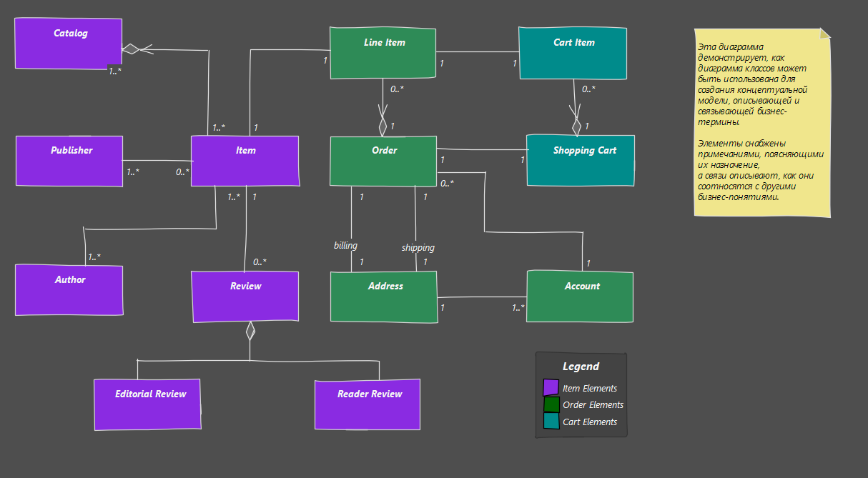Click the teal Cart Elements legend swatch
The image size is (868, 478).
(x=551, y=422)
